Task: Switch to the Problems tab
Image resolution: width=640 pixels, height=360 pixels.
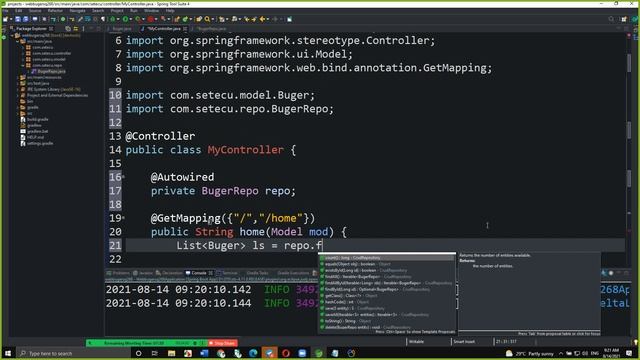Action: pyautogui.click(x=118, y=273)
